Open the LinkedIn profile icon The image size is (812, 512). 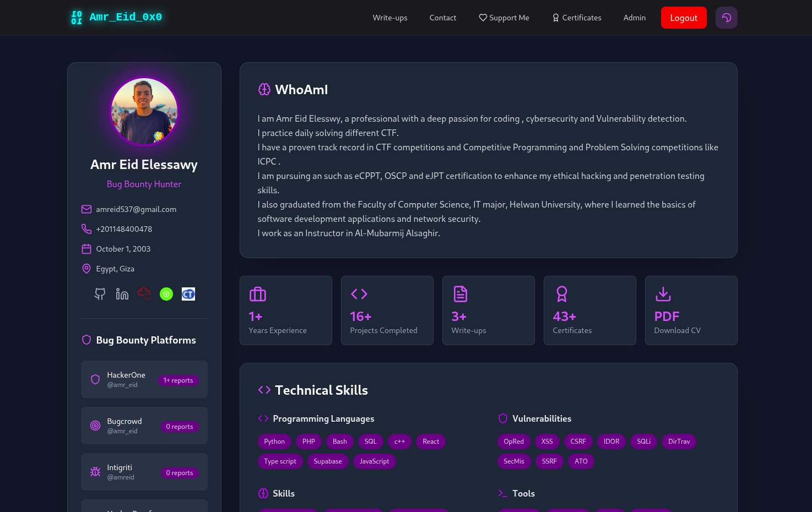click(x=122, y=294)
